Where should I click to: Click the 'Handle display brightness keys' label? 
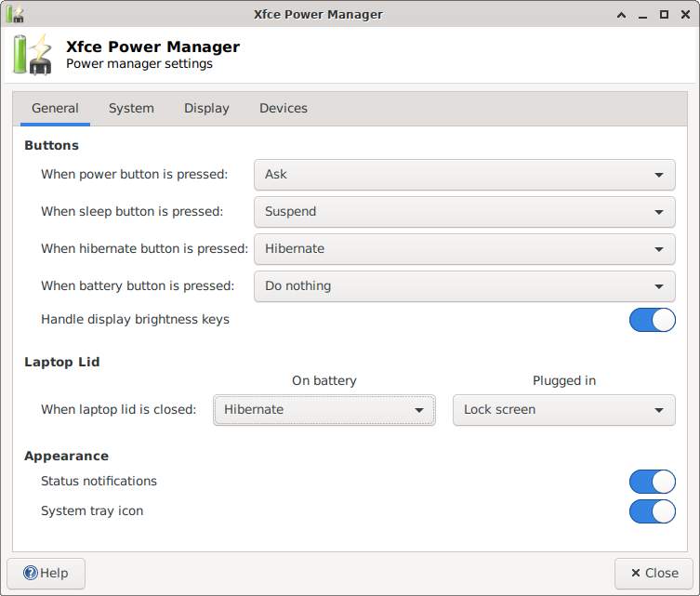click(x=136, y=320)
